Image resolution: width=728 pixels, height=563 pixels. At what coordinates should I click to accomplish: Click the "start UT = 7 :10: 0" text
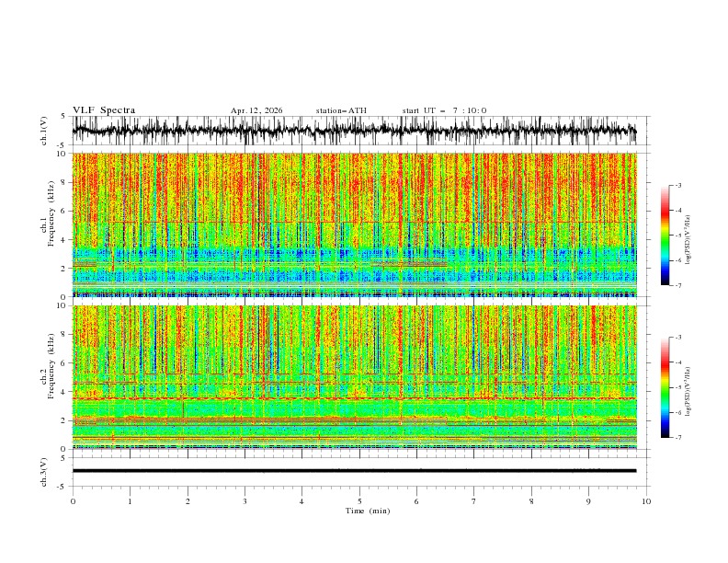444,110
